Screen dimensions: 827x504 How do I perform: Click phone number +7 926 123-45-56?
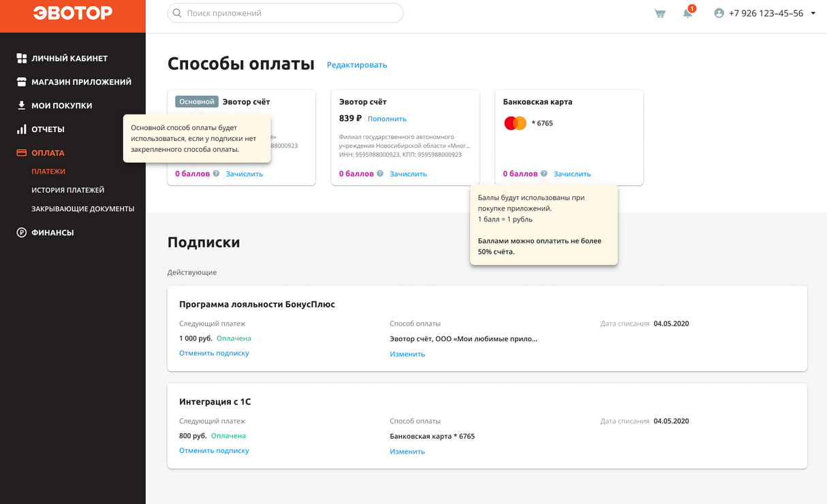766,13
